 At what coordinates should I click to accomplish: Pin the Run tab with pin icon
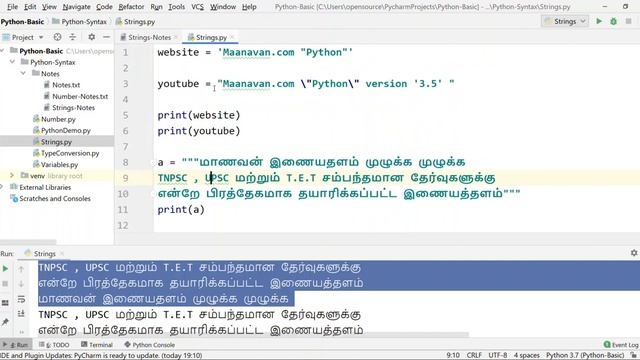pyautogui.click(x=5, y=322)
